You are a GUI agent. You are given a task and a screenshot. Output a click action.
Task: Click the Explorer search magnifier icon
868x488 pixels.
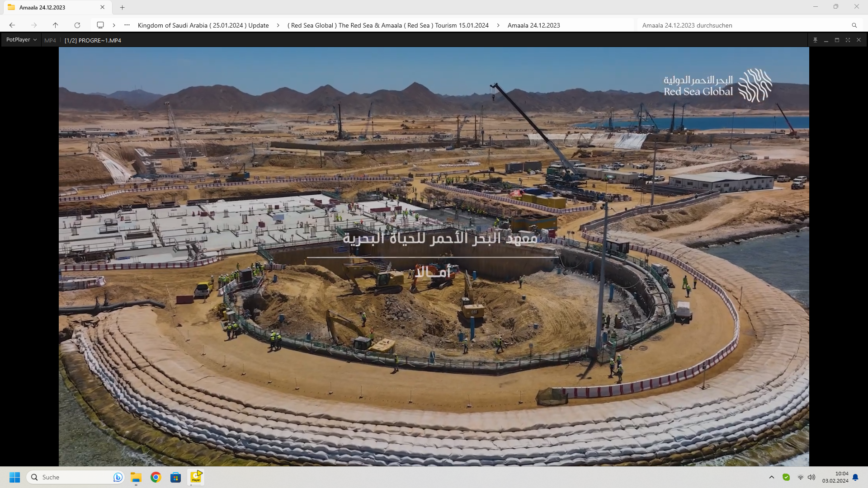(854, 25)
